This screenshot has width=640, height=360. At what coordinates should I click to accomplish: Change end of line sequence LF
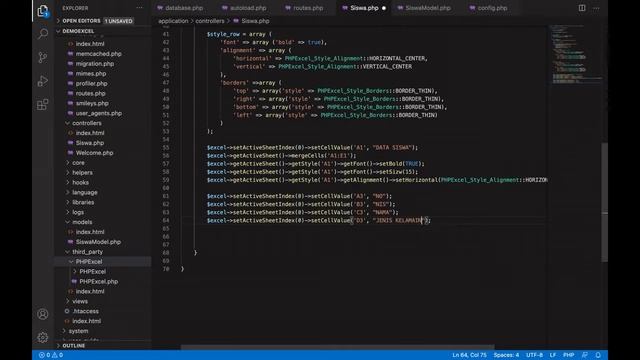pos(553,355)
